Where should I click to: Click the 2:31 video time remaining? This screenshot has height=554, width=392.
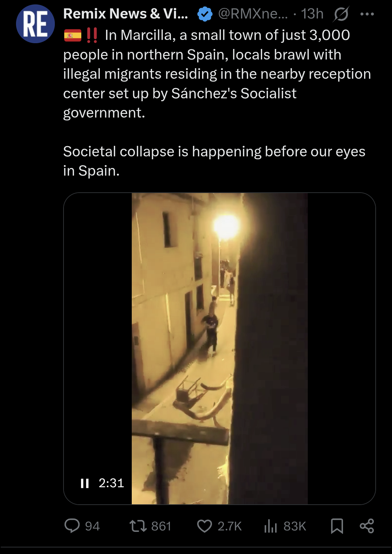pos(111,483)
